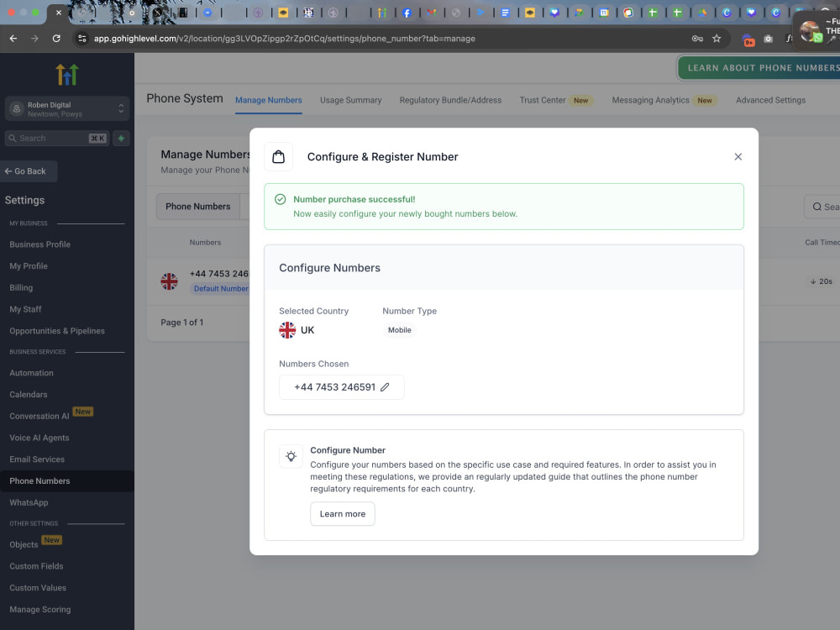Click the UK flag under Selected Country
The height and width of the screenshot is (630, 840).
(287, 330)
